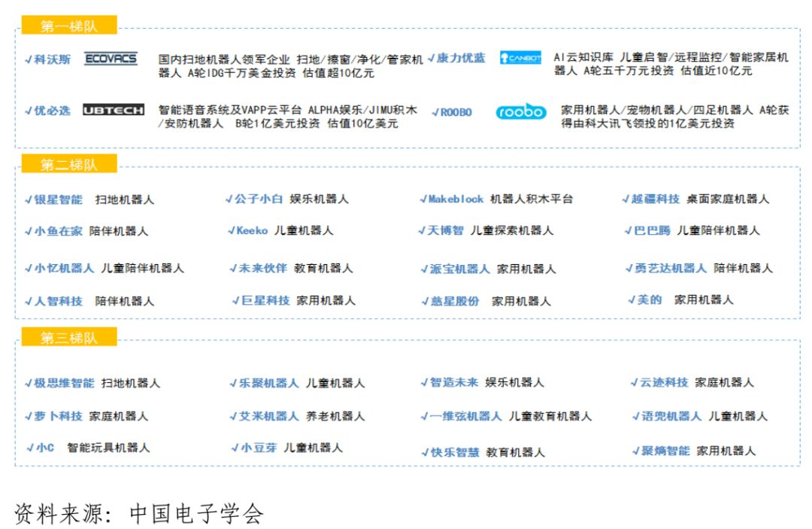This screenshot has height=529, width=812.
Task: Click company name 巴巴腾
Action: point(652,230)
